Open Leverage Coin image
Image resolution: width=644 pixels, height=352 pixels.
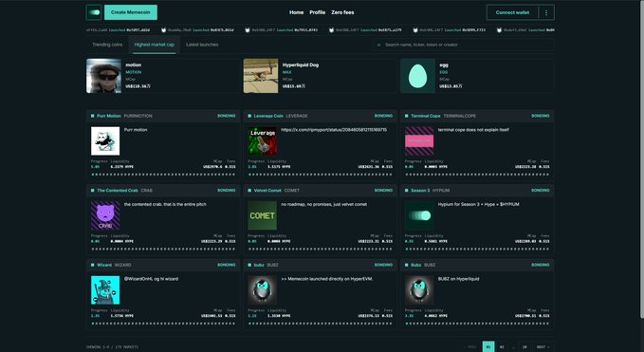[x=262, y=140]
